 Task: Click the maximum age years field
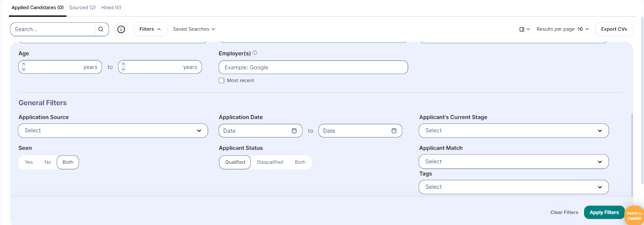(160, 67)
